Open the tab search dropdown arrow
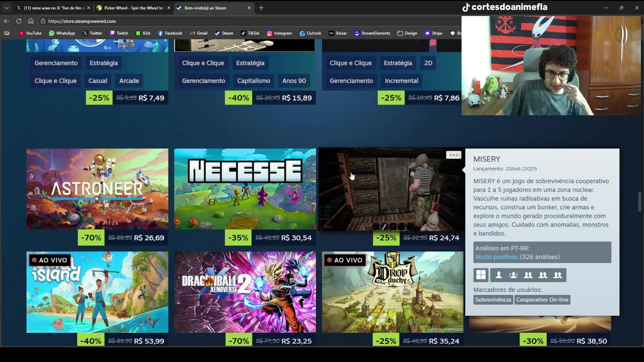The width and height of the screenshot is (644, 362). [7, 8]
